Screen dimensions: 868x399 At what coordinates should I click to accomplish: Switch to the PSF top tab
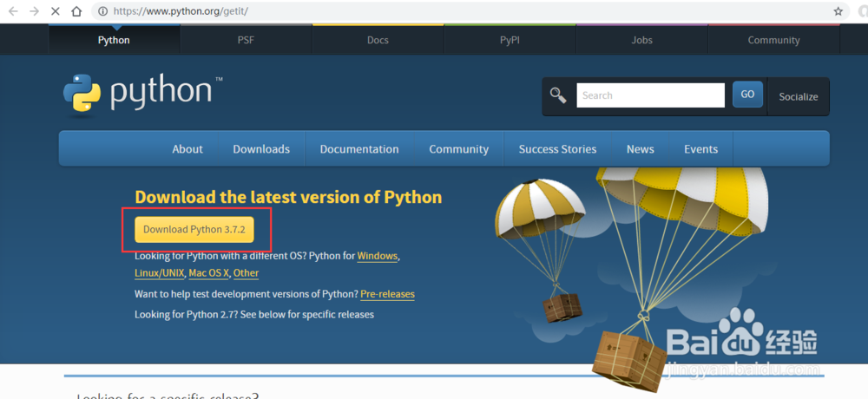point(246,40)
